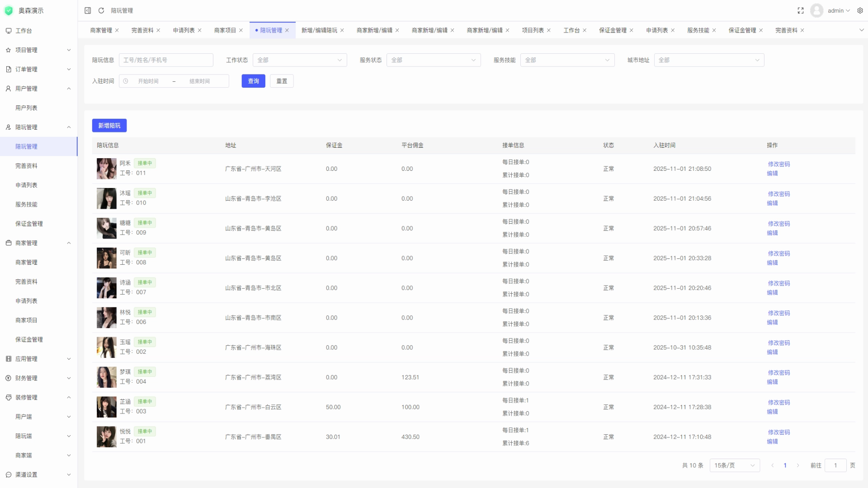Toggle fullscreen mode icon
Screen dimensions: 868x488
801,10
